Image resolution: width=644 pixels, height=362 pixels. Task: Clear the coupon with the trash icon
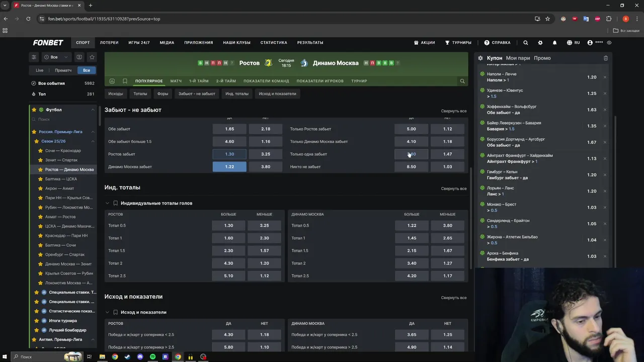coord(606,58)
